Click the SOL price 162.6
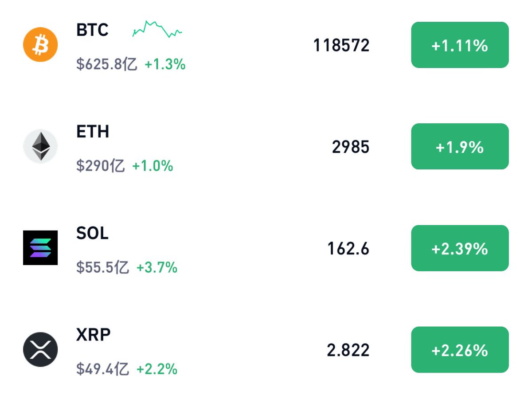The image size is (532, 399). pyautogui.click(x=348, y=249)
